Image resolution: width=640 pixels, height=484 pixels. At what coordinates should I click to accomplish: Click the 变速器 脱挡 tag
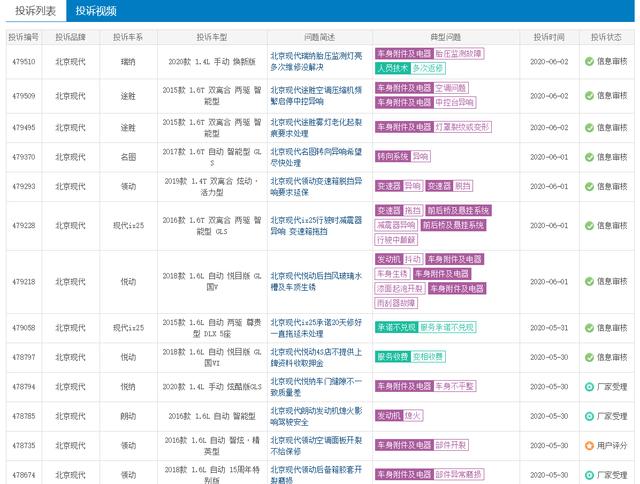[449, 186]
